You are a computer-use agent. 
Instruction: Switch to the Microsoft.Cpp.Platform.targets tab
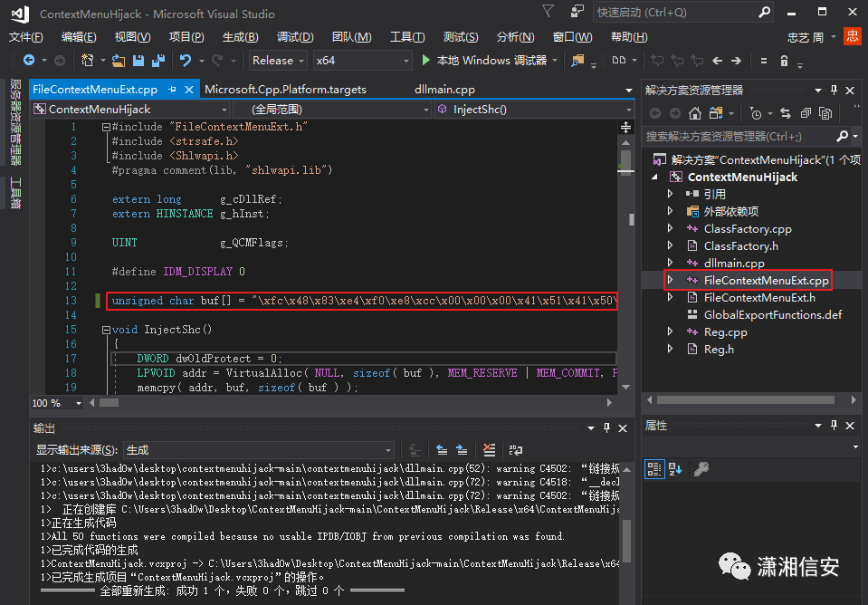286,89
